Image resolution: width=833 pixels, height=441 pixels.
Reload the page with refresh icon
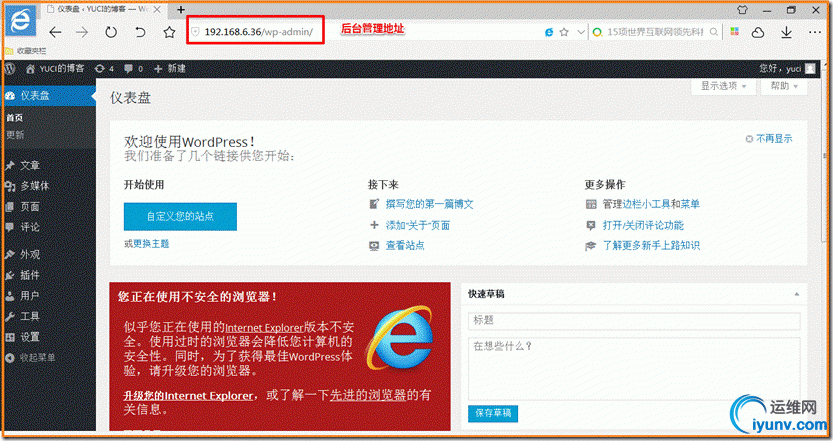click(110, 32)
